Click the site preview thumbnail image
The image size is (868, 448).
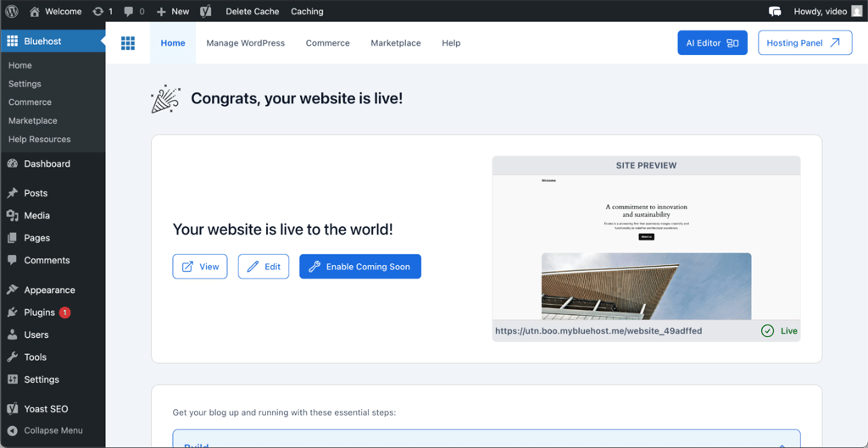[646, 247]
